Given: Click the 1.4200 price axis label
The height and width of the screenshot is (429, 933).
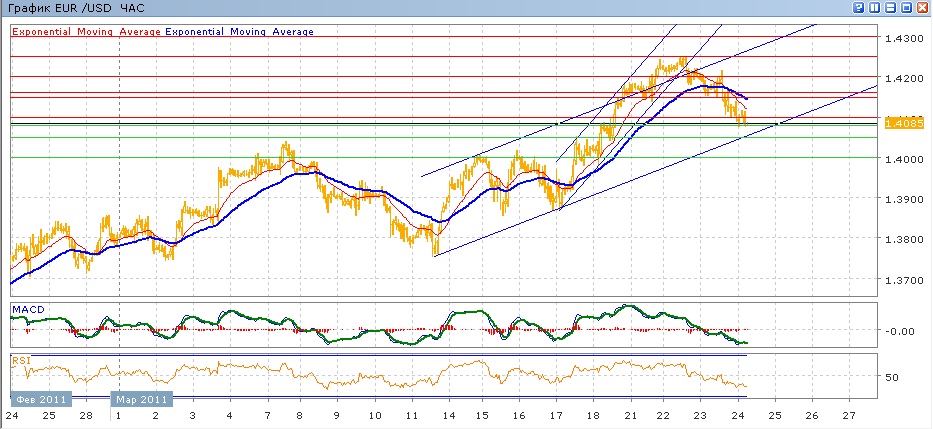Looking at the screenshot, I should click(x=903, y=79).
